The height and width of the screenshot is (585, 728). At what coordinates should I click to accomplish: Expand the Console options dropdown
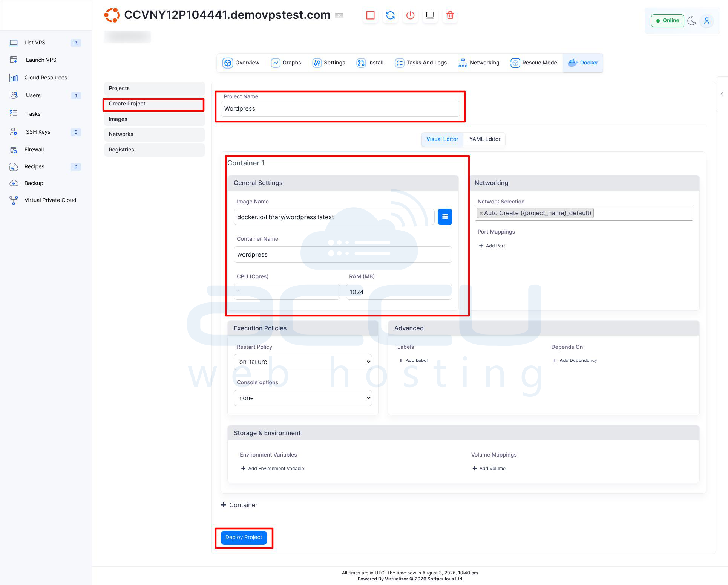coord(303,398)
